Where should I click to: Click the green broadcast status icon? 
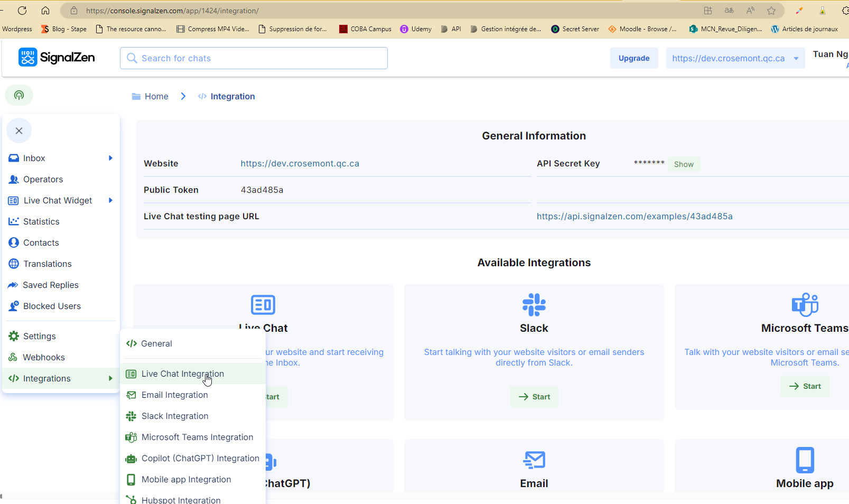[x=19, y=95]
